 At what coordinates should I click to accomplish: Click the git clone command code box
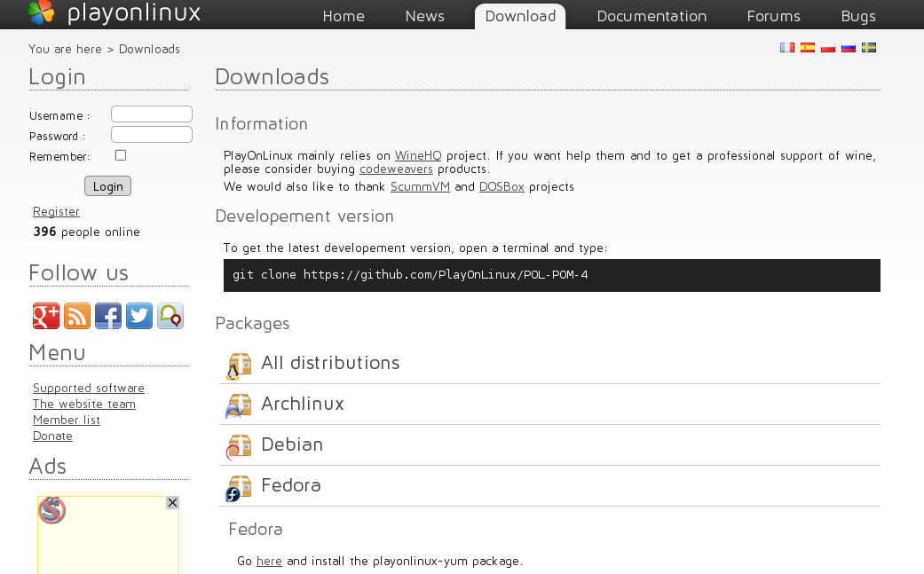tap(551, 275)
